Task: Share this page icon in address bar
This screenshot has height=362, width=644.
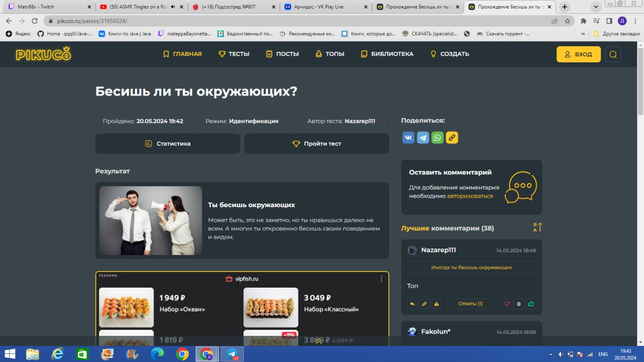Action: point(554,21)
